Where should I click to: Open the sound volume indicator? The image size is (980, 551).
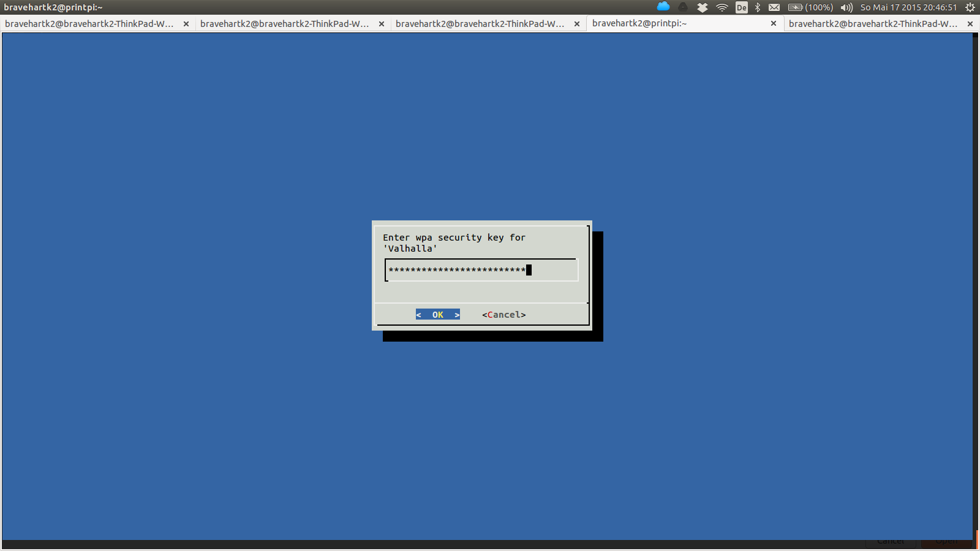coord(846,7)
